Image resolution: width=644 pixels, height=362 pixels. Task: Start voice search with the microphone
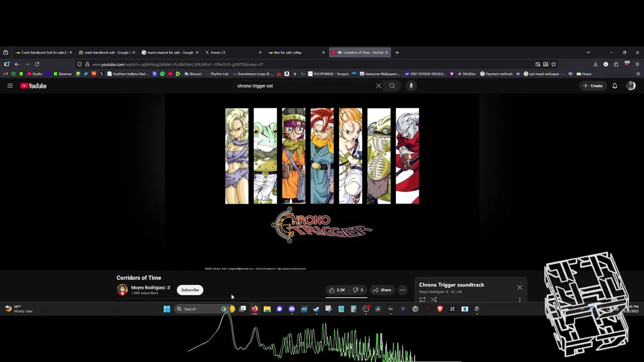[411, 86]
